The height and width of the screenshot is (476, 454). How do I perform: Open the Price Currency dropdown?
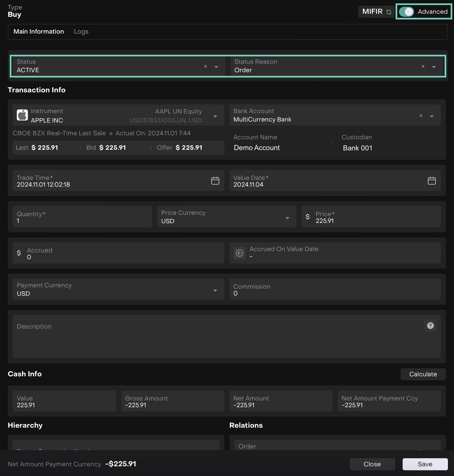click(287, 218)
